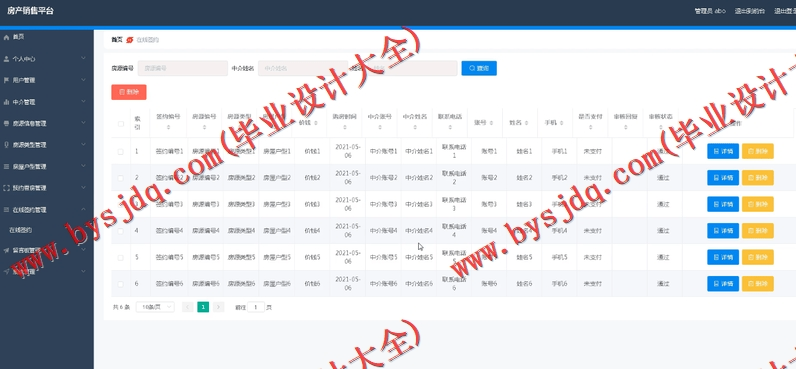Go to next page arrow in pagination
Image resolution: width=796 pixels, height=369 pixels.
pos(219,307)
